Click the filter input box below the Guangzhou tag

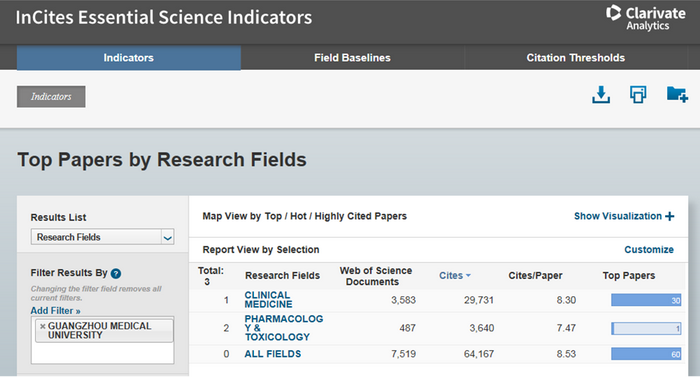tap(102, 353)
